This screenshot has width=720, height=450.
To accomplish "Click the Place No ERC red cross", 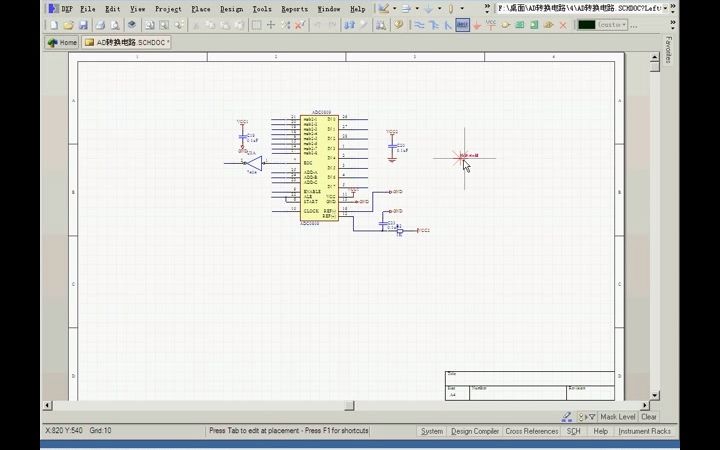I will pos(563,25).
